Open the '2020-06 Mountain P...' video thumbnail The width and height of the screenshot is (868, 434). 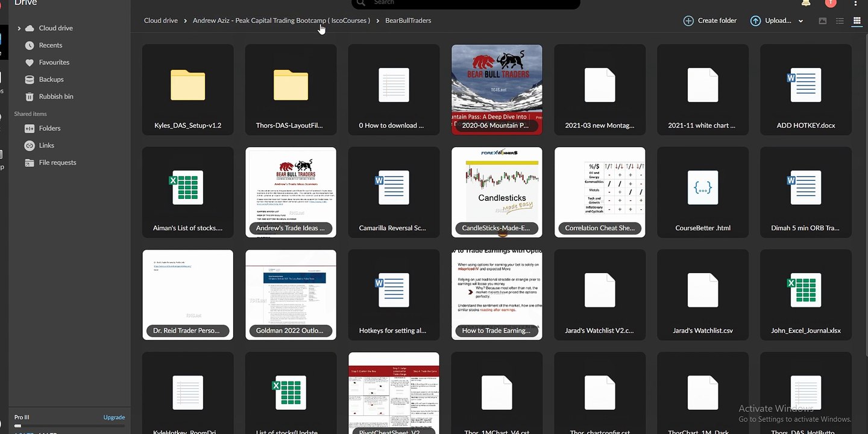pyautogui.click(x=497, y=89)
